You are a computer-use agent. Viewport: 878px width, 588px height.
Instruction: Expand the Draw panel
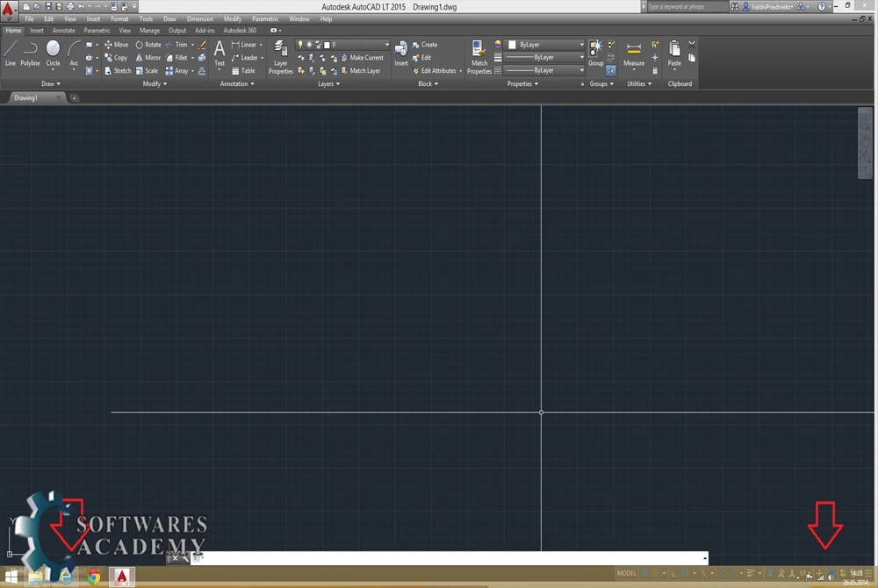(50, 84)
